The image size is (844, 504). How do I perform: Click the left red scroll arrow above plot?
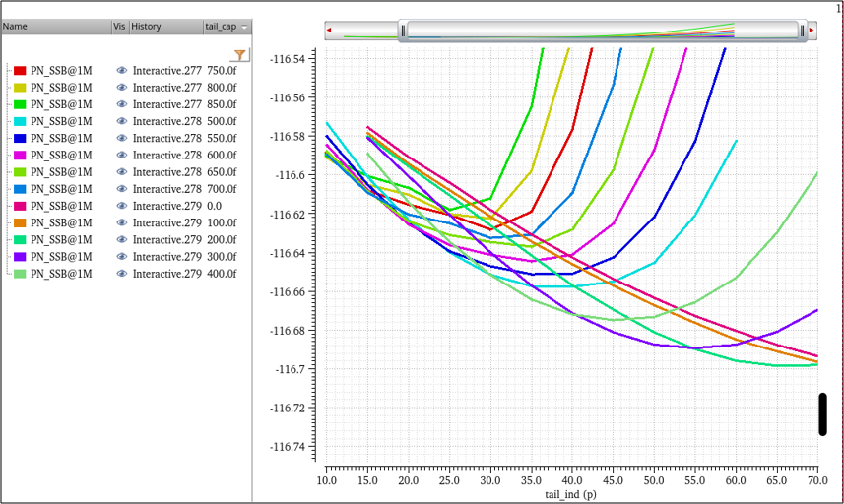pos(329,31)
